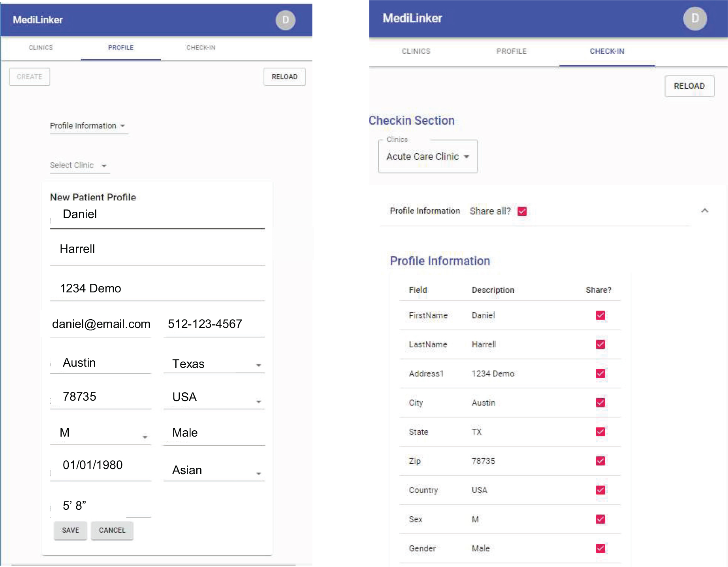Switch to the Clinics tab in left panel
This screenshot has height=567, width=728.
tap(41, 48)
